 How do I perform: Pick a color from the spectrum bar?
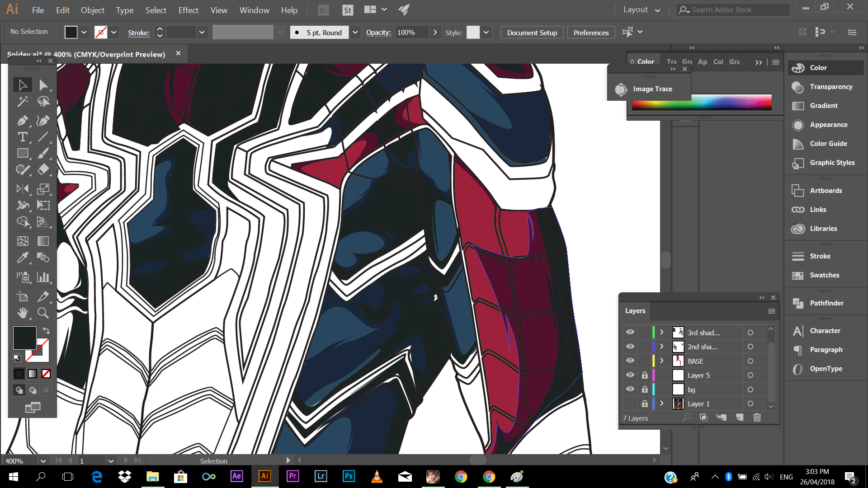[x=702, y=102]
